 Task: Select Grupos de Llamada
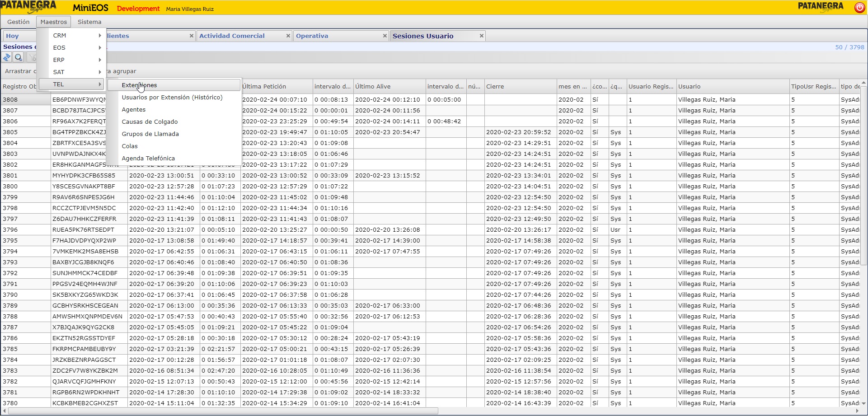[174, 134]
